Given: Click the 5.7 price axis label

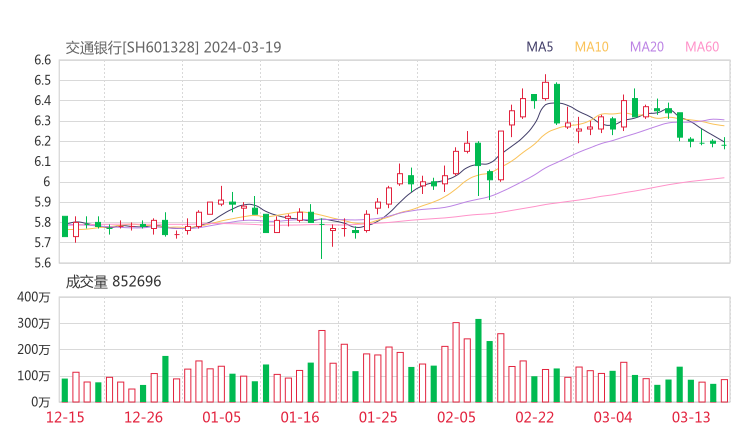Looking at the screenshot, I should click(x=42, y=243).
